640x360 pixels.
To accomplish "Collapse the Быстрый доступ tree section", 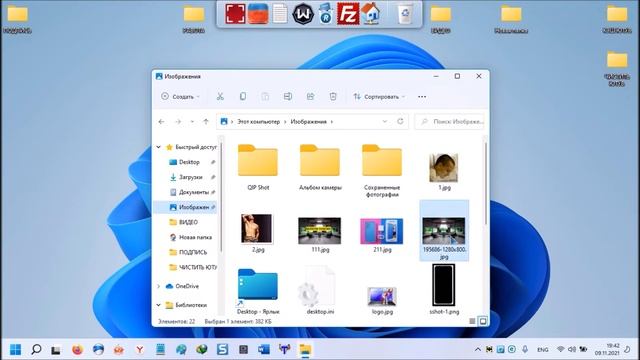I will [159, 147].
